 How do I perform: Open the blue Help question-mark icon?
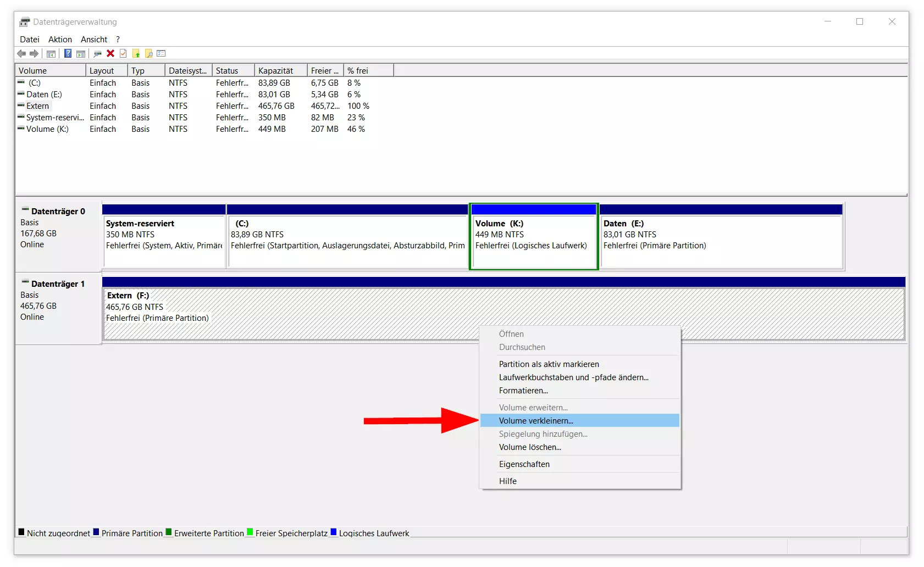click(68, 53)
